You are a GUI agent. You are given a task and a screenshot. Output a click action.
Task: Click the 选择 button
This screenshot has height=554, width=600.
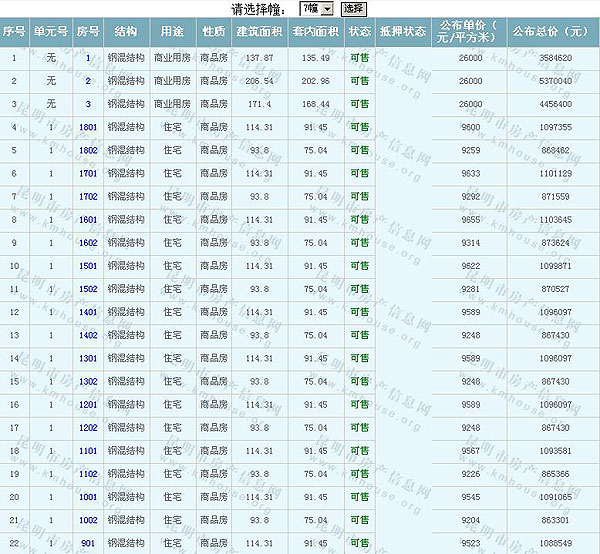[x=353, y=9]
